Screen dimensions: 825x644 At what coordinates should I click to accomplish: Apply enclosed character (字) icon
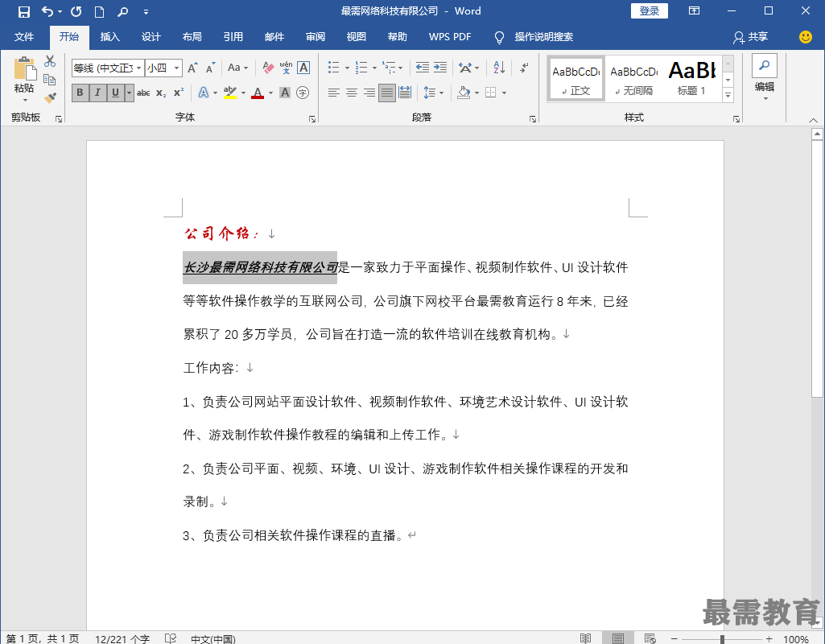303,93
